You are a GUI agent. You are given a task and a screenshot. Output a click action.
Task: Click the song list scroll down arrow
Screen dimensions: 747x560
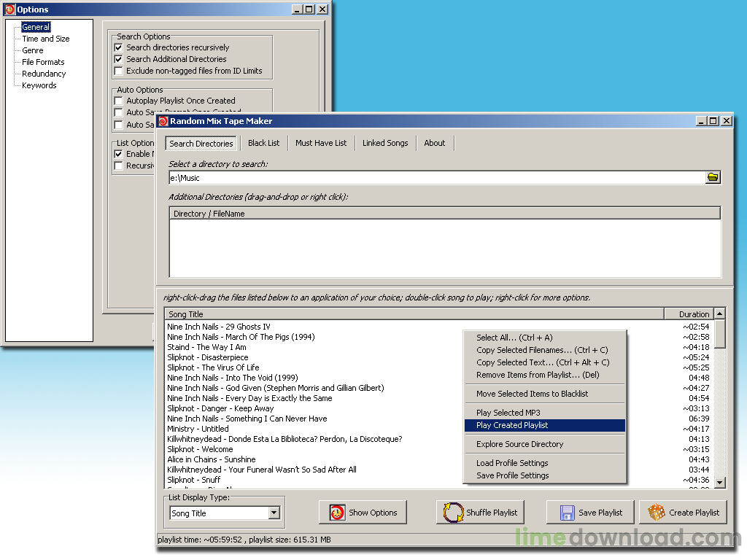pyautogui.click(x=720, y=483)
